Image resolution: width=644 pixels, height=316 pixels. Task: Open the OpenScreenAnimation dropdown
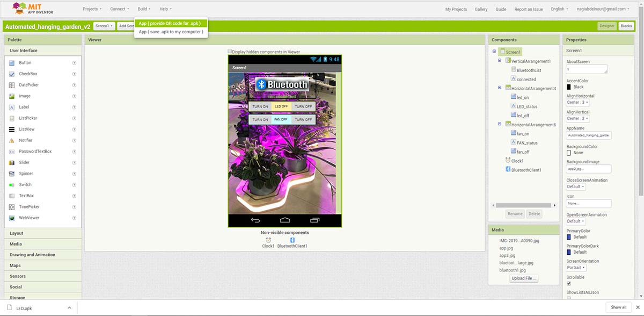(576, 221)
